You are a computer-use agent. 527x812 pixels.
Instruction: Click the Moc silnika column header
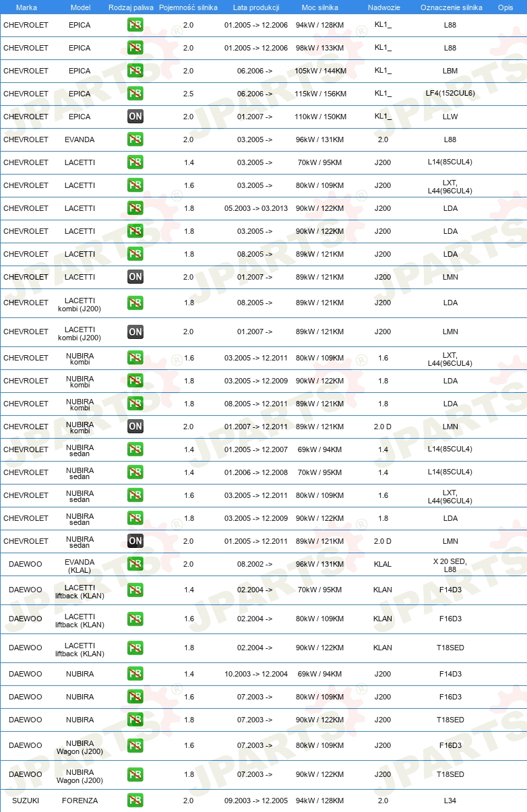point(320,7)
